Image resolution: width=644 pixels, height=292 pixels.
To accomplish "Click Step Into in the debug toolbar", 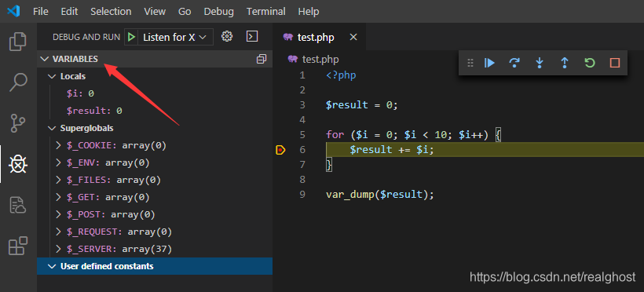I will click(540, 63).
